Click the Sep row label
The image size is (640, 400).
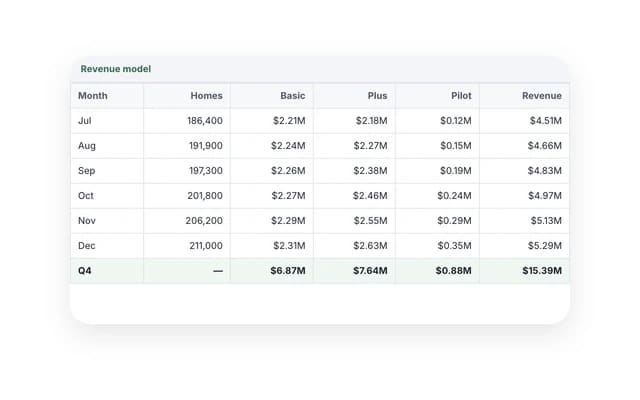click(87, 171)
